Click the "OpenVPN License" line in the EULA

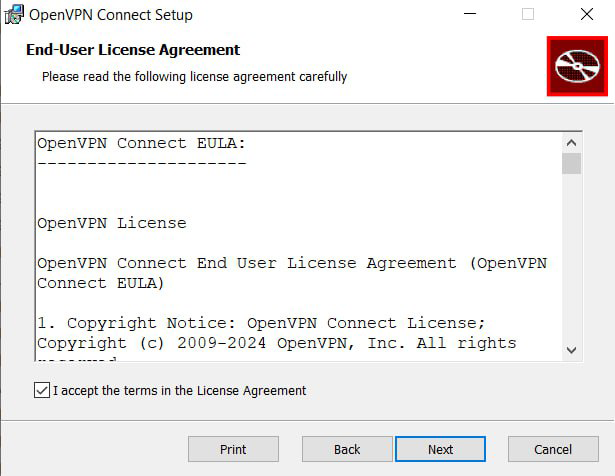coord(112,223)
